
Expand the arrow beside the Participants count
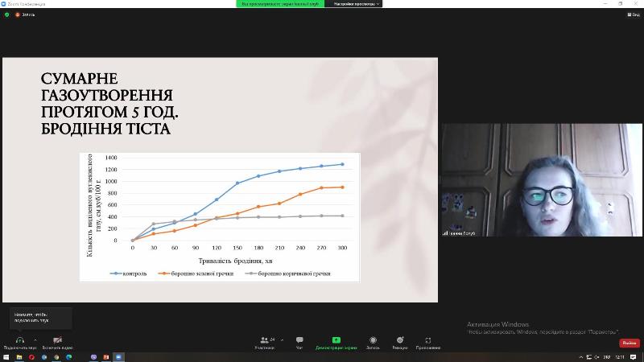(x=282, y=340)
